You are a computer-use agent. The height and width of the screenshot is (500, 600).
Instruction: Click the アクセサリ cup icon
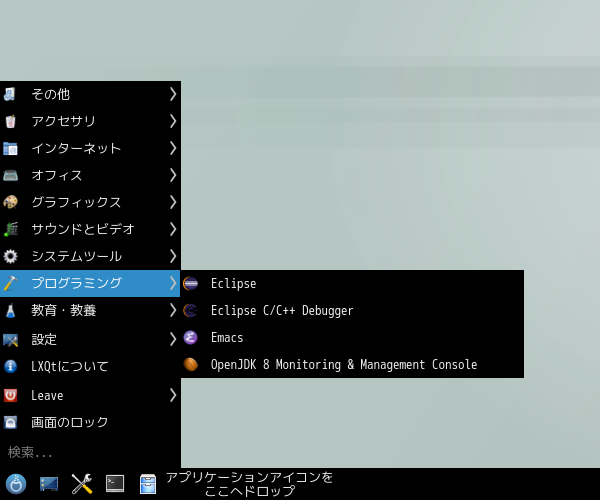pyautogui.click(x=10, y=121)
